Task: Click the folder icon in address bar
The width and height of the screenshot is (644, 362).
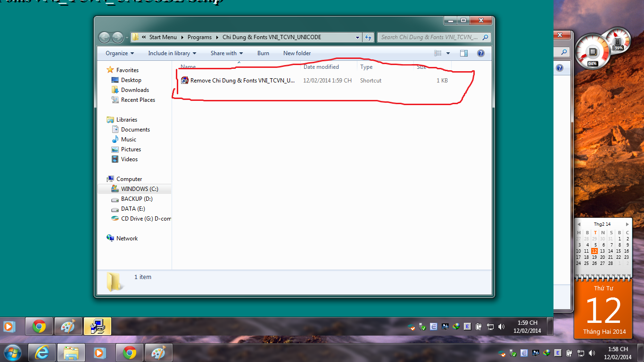Action: [135, 37]
